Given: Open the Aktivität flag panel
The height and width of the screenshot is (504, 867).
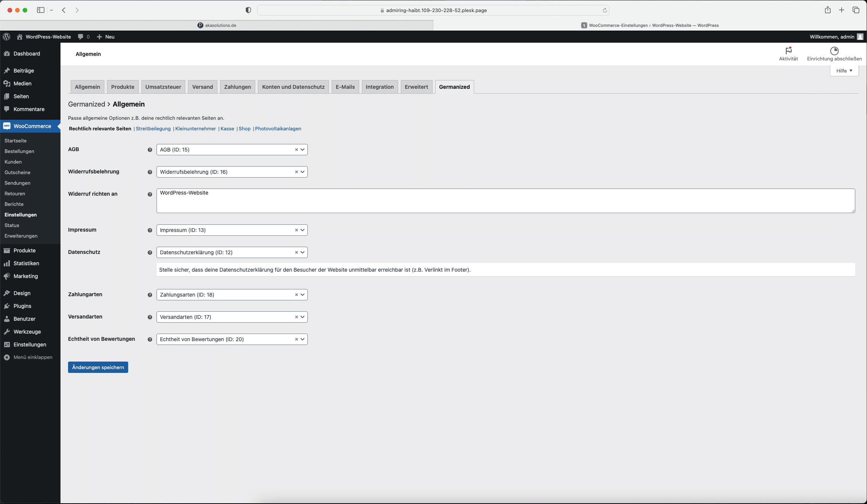Looking at the screenshot, I should (x=788, y=54).
